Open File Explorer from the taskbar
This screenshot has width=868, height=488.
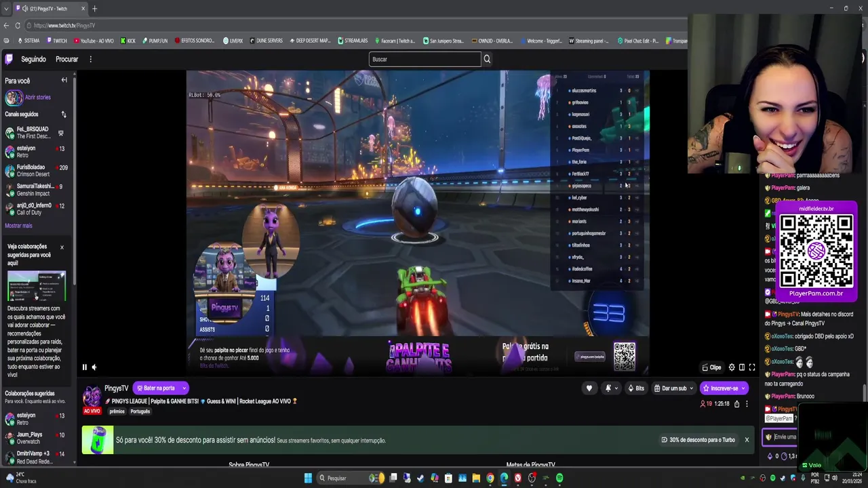[x=476, y=479]
